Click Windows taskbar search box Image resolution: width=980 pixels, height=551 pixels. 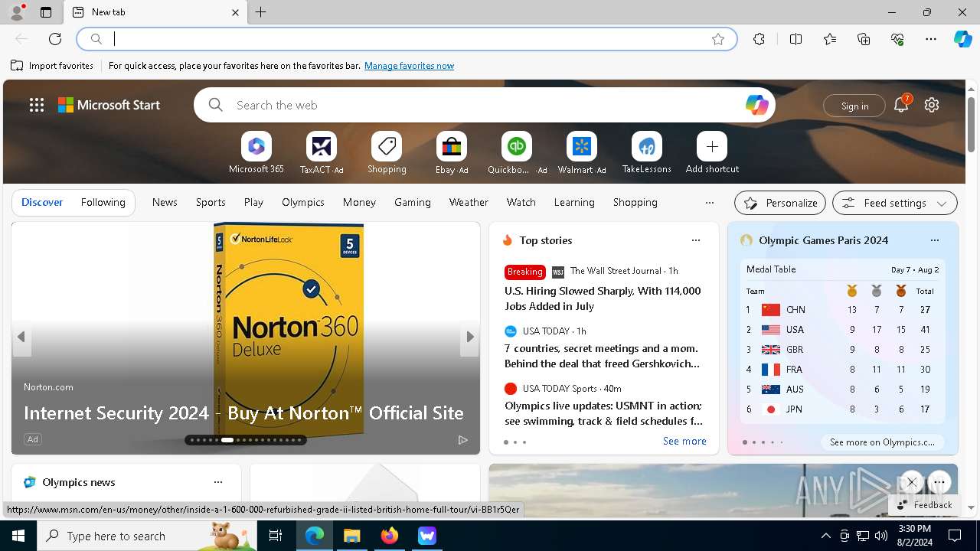[x=147, y=536]
